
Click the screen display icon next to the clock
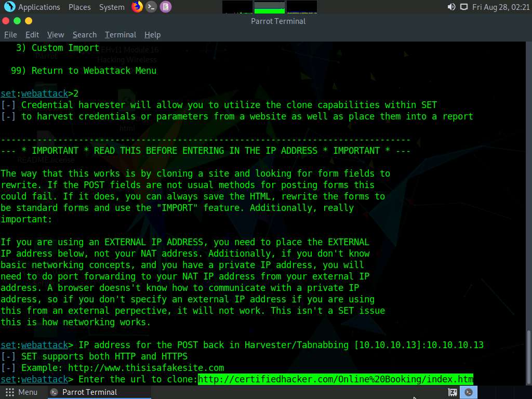pyautogui.click(x=464, y=7)
